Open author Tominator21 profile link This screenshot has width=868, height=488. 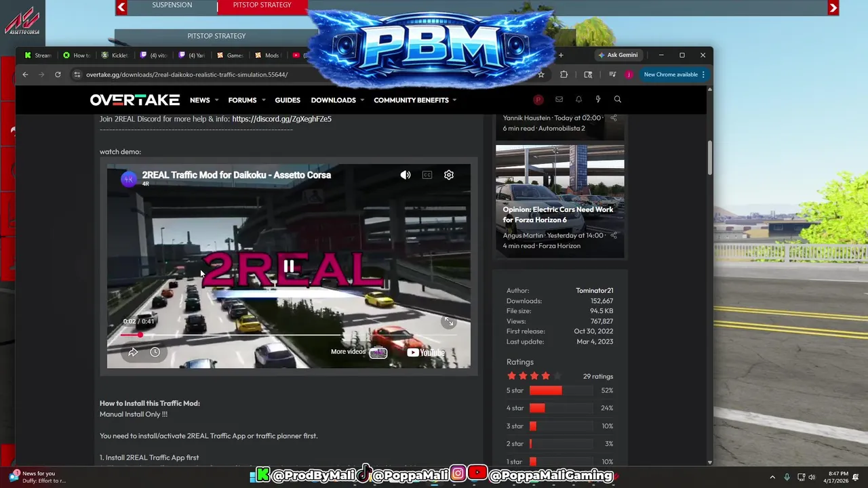point(594,291)
